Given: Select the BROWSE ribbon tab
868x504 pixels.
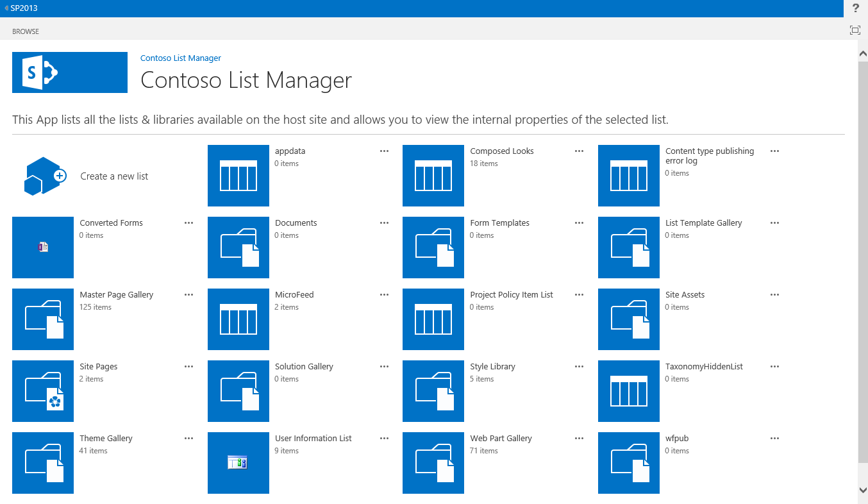Looking at the screenshot, I should click(26, 31).
